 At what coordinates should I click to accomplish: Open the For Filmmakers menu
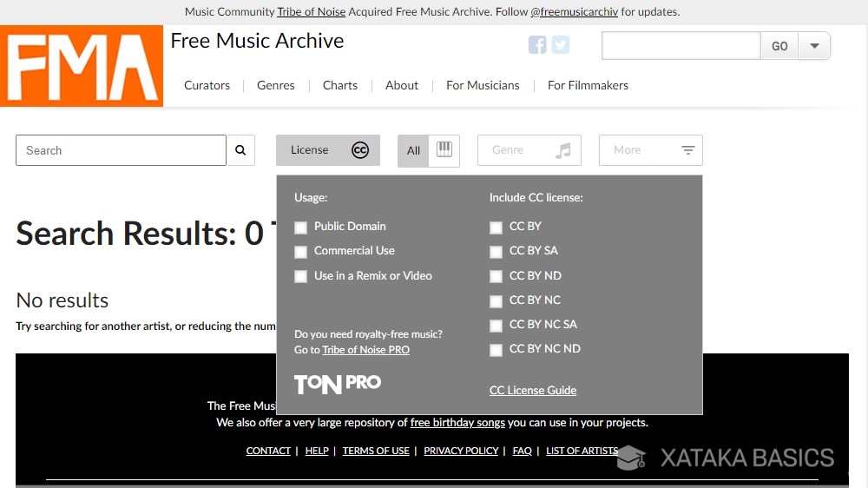[x=588, y=85]
